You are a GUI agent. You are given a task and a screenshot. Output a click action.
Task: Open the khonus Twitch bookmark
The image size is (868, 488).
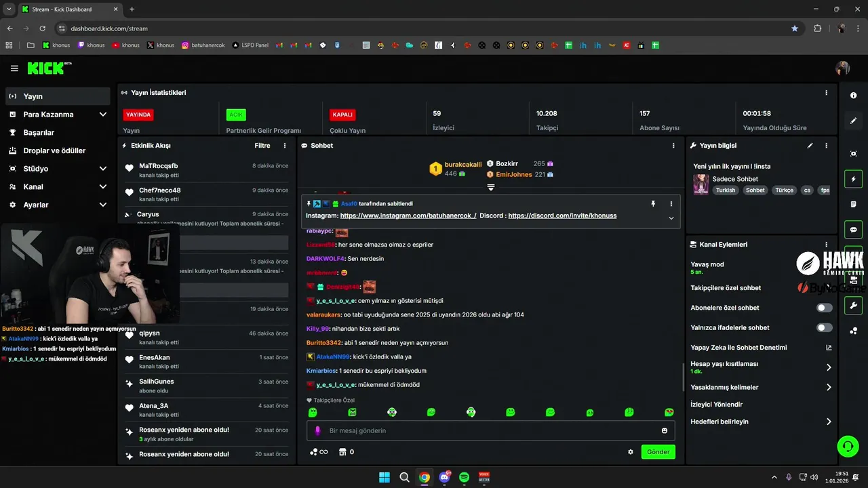point(90,45)
